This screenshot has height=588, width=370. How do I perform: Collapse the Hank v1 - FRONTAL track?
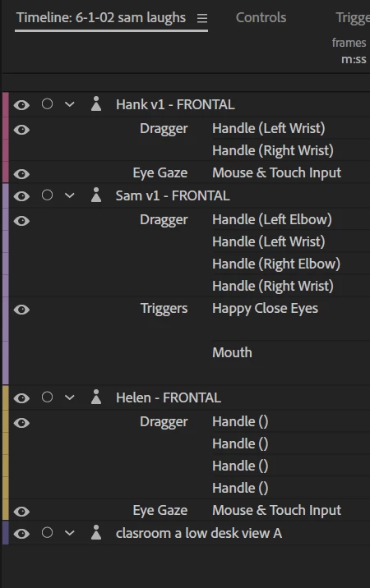click(x=70, y=104)
